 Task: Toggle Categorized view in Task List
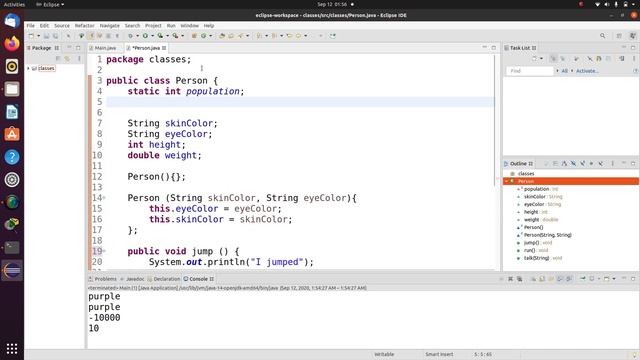click(x=553, y=58)
